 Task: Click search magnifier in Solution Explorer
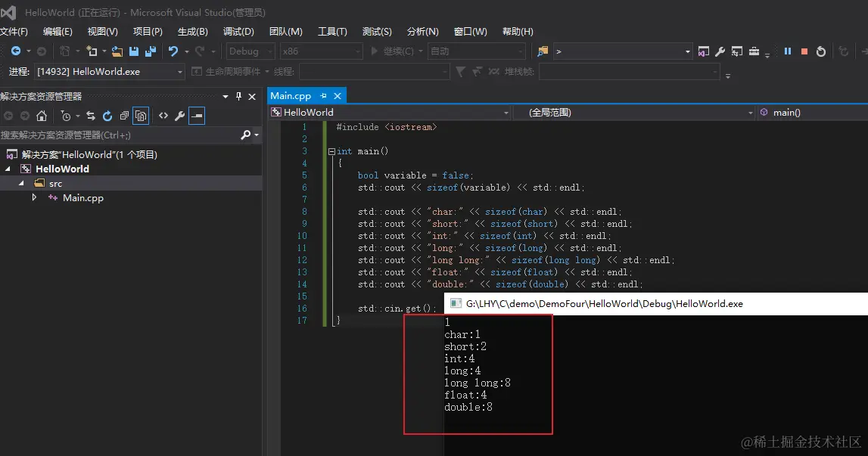(x=246, y=135)
